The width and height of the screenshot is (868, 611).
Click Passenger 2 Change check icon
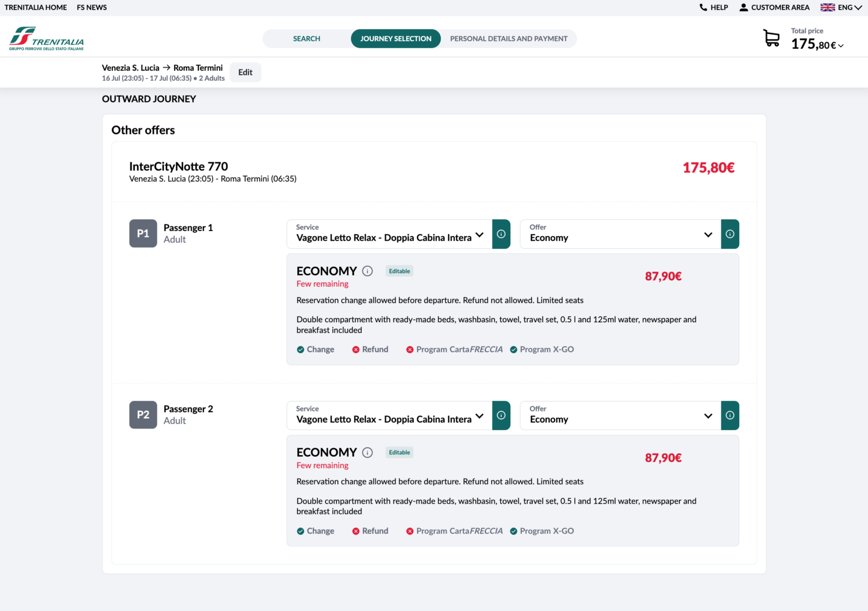[x=301, y=531]
